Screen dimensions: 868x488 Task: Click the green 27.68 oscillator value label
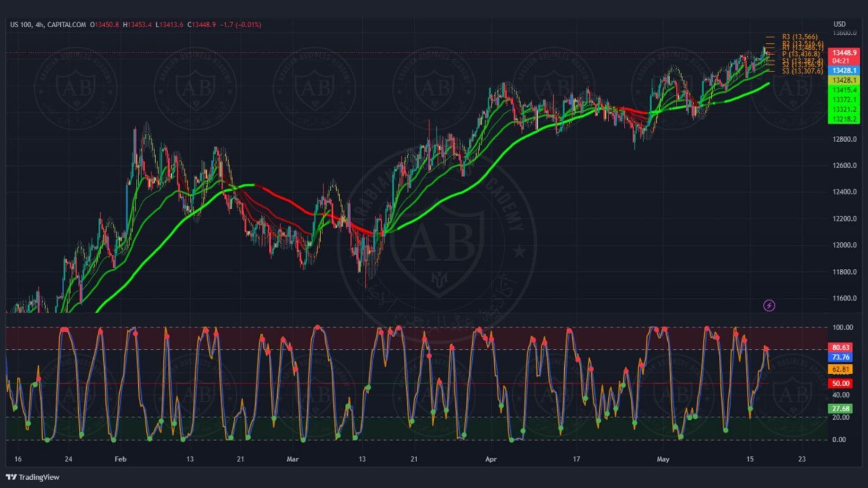tap(840, 408)
